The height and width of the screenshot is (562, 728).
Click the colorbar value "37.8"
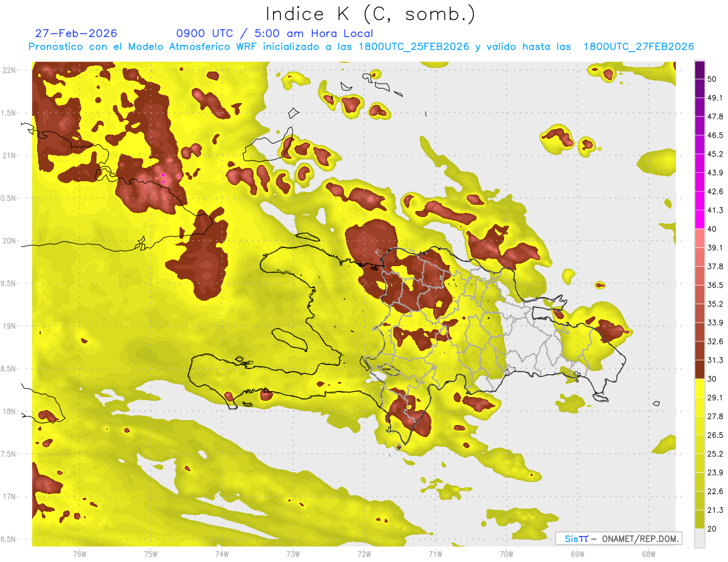coord(715,266)
